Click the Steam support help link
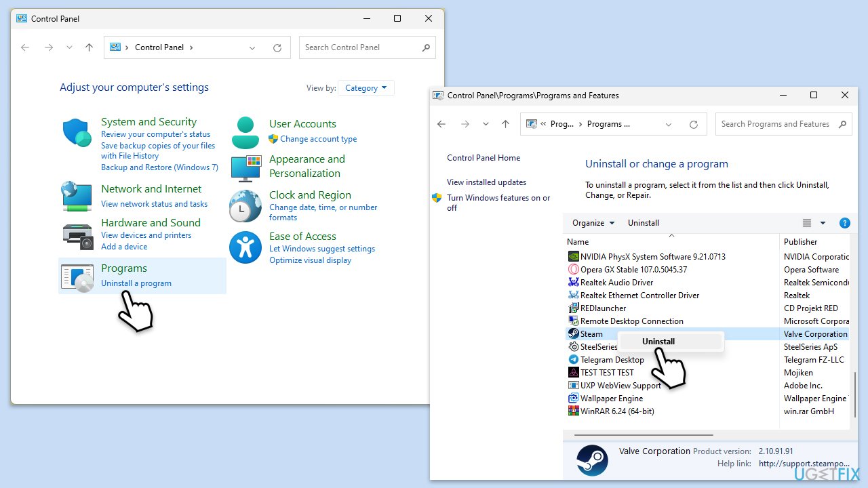The image size is (868, 488). pyautogui.click(x=804, y=464)
